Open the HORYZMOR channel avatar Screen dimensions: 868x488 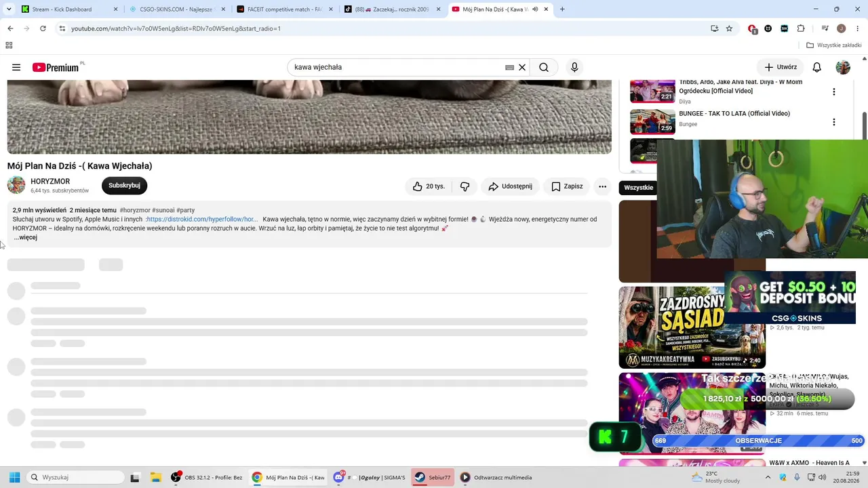16,185
